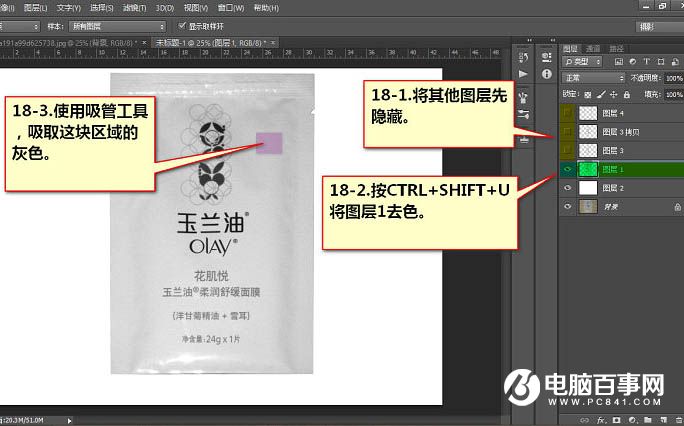The width and height of the screenshot is (684, 426).
Task: Click link layers icon at panel bottom
Action: click(584, 420)
